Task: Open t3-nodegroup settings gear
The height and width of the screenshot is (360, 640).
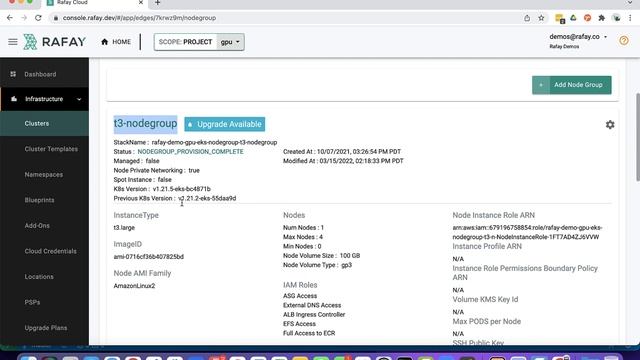Action: (610, 124)
